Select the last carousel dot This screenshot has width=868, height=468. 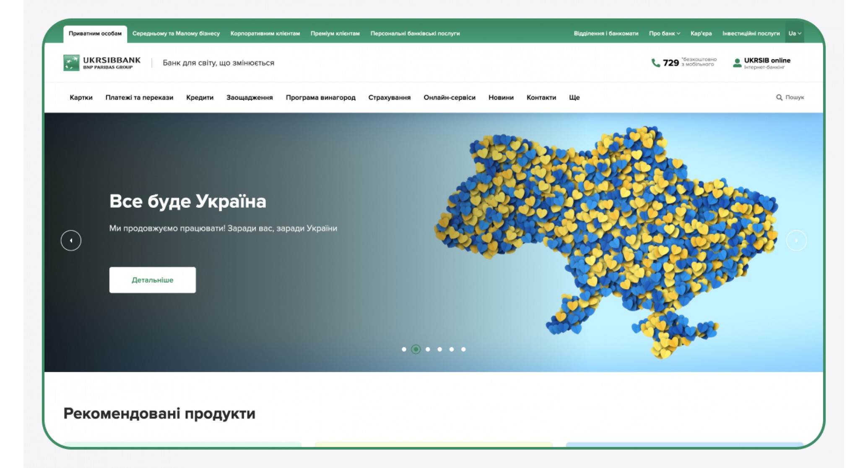pos(463,349)
